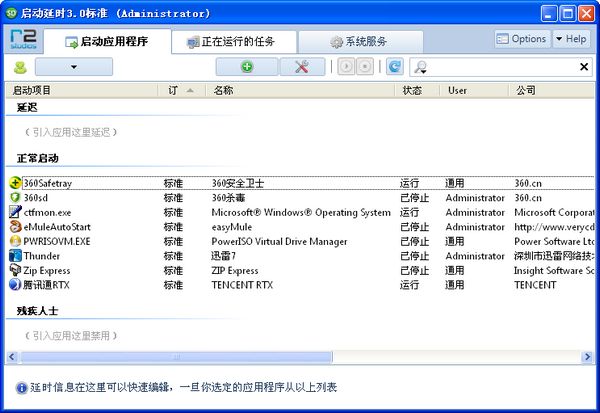Sort by 启动项目 column header
The image size is (600, 413).
pos(82,90)
